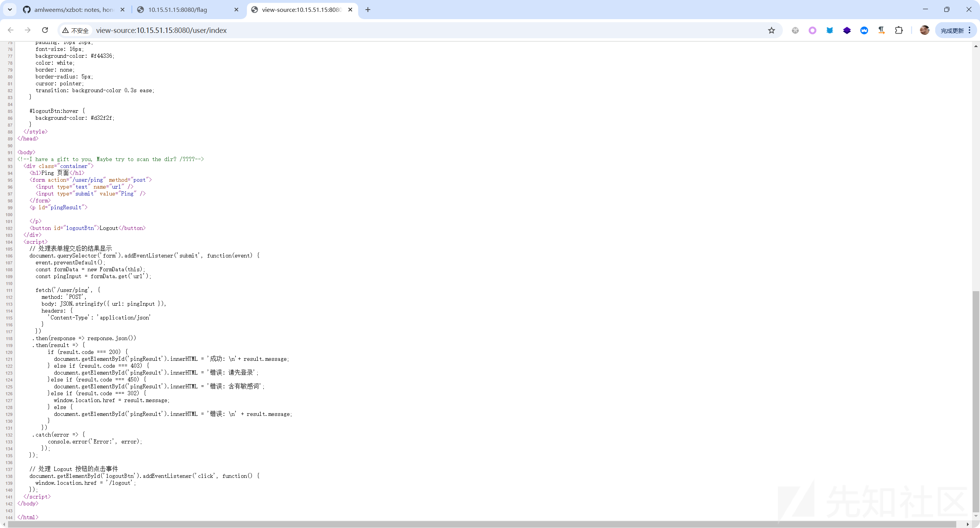Viewport: 980px width, 528px height.
Task: Close the amlweems/xzbot tab
Action: (122, 10)
